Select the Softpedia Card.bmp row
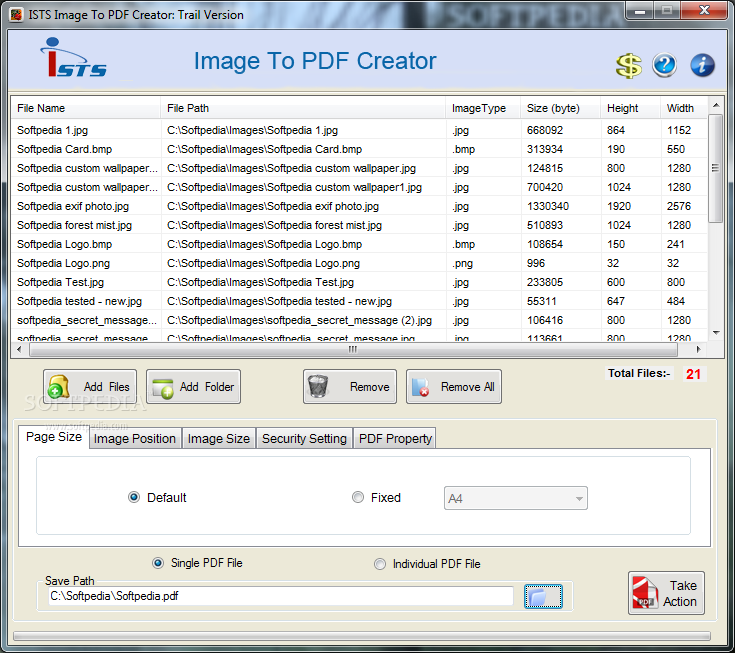 click(359, 150)
